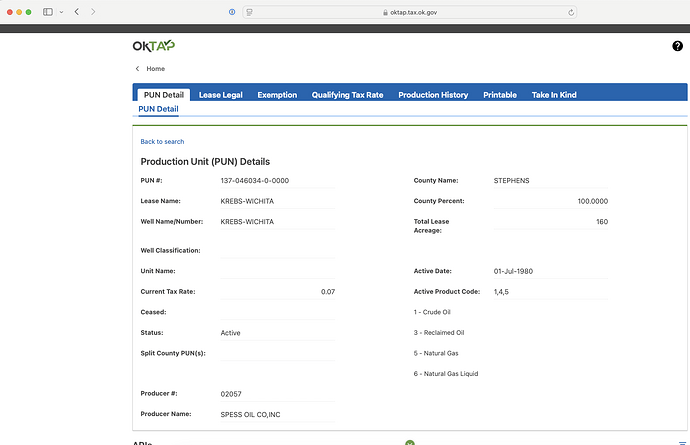Viewport: 690px width, 445px height.
Task: Select the PUN Detail sub-tab
Action: coord(158,109)
